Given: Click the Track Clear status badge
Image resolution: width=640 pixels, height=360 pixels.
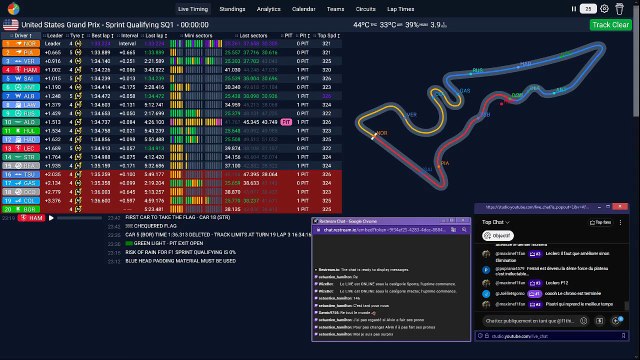Looking at the screenshot, I should pyautogui.click(x=611, y=25).
